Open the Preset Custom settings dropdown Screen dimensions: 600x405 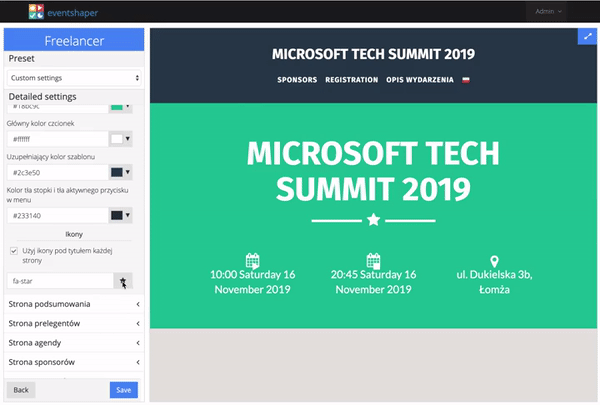point(74,78)
